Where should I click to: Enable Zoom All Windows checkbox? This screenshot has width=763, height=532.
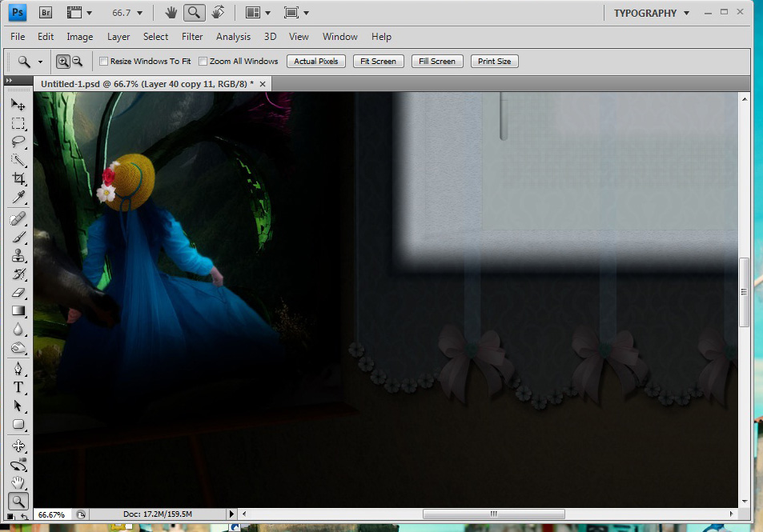(x=203, y=62)
